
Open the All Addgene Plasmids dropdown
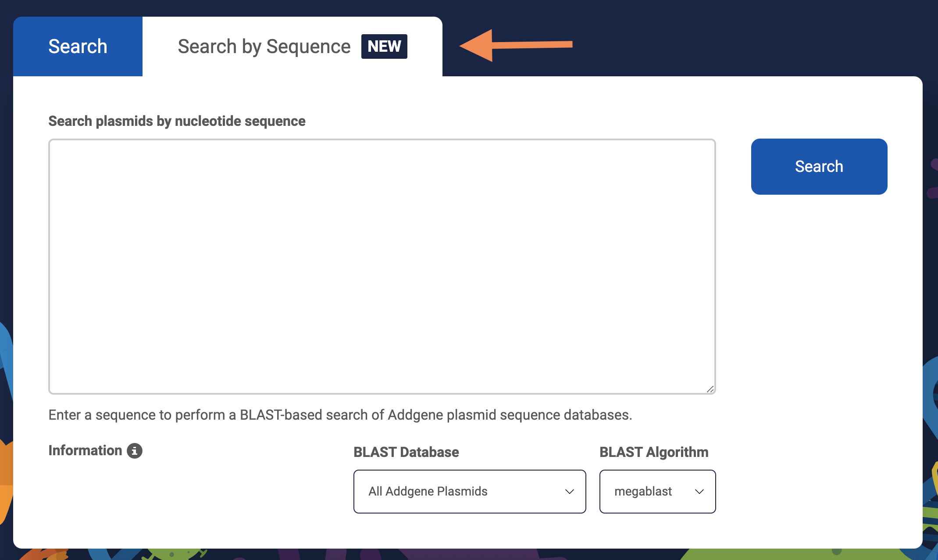coord(470,492)
